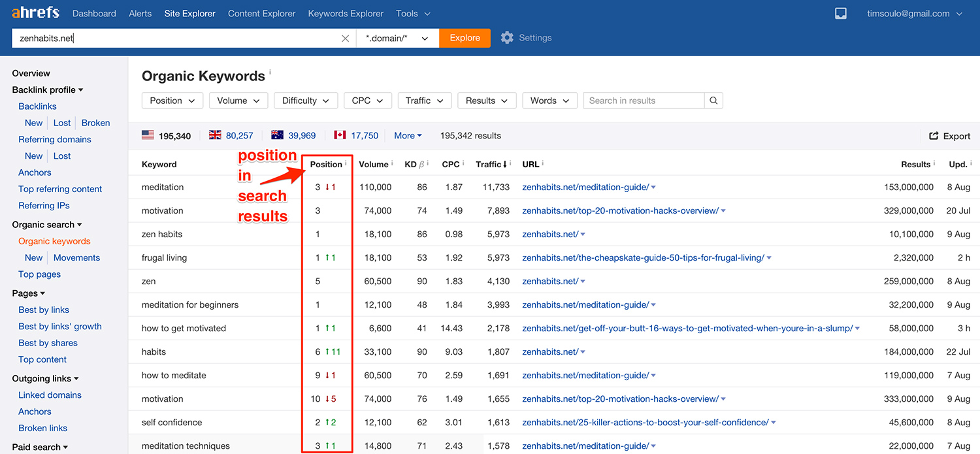Expand URL dropdown arrow for self confidence row

click(774, 423)
